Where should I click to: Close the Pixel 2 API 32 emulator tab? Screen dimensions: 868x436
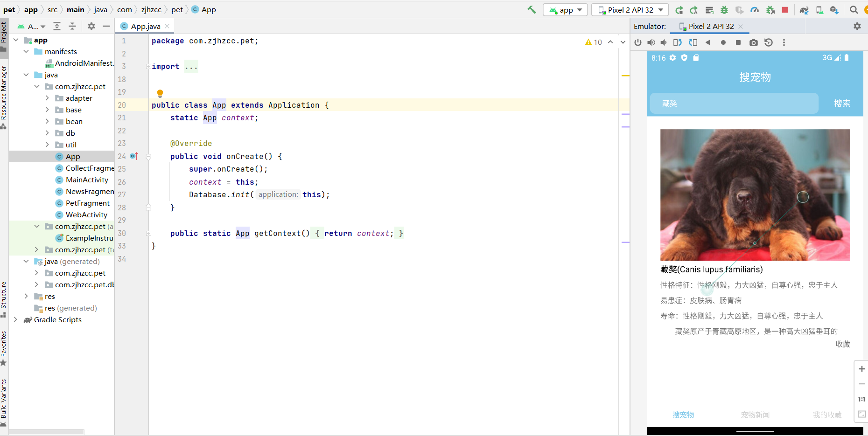[x=741, y=27]
